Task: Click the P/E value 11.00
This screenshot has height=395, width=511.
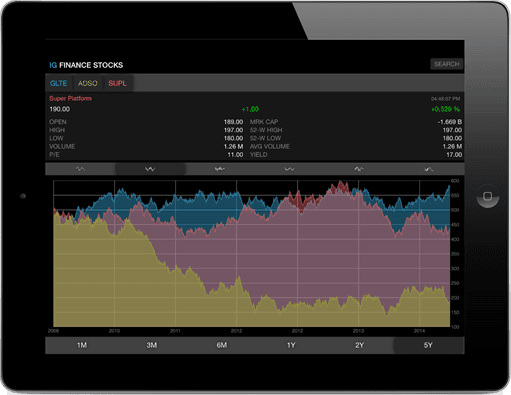Action: tap(235, 155)
